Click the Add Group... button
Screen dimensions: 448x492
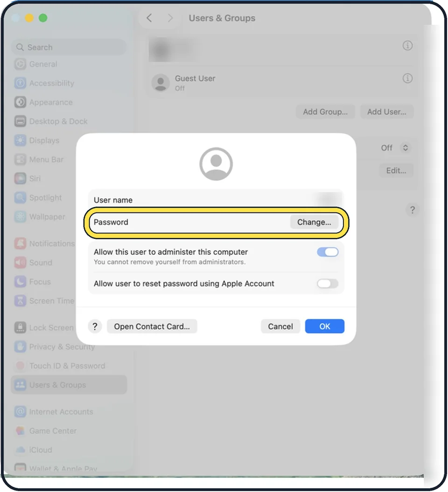click(325, 112)
